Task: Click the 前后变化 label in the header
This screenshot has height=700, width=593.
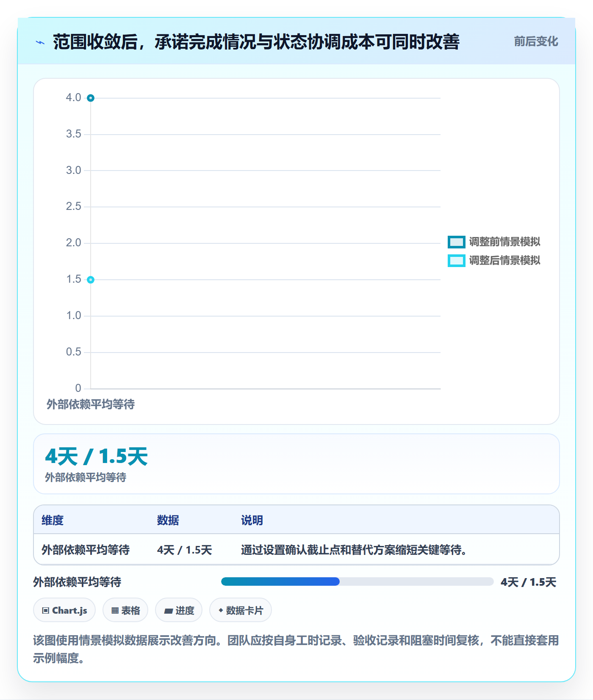Action: tap(536, 41)
